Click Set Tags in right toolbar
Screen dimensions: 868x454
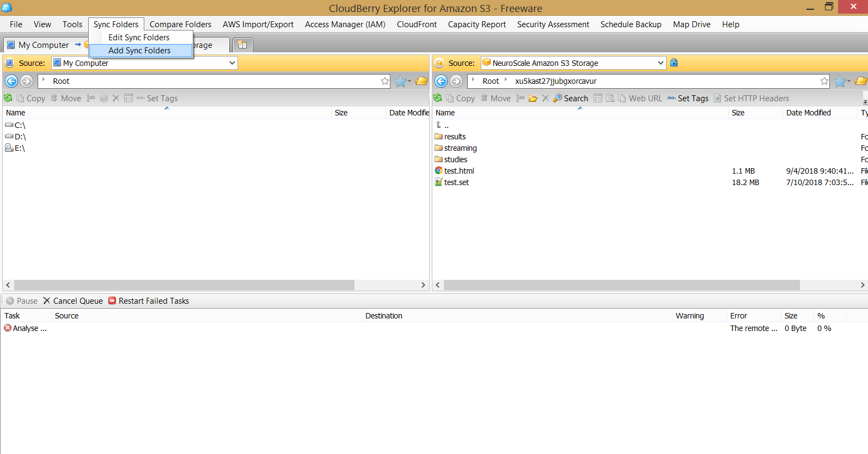click(688, 99)
